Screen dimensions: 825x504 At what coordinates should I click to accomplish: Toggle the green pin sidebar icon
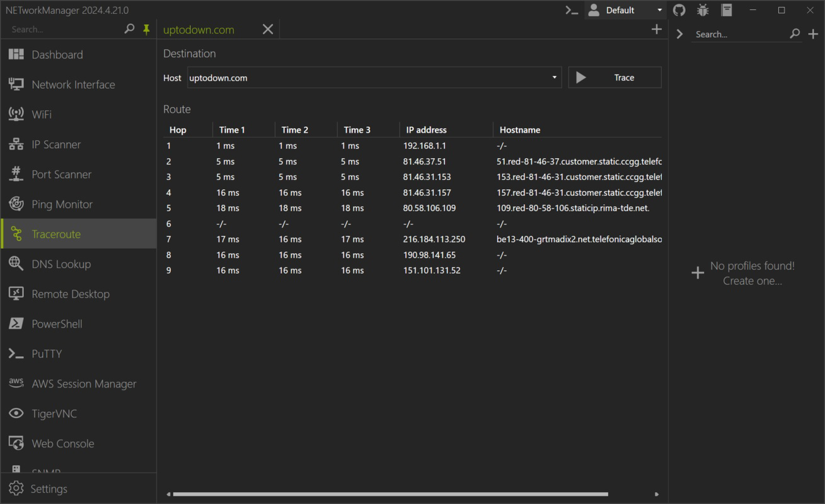click(x=146, y=29)
